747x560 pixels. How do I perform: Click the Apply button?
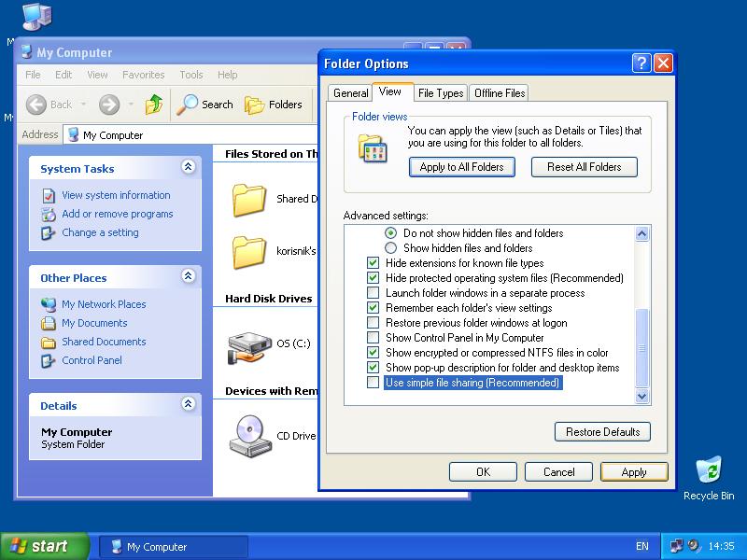click(x=634, y=472)
